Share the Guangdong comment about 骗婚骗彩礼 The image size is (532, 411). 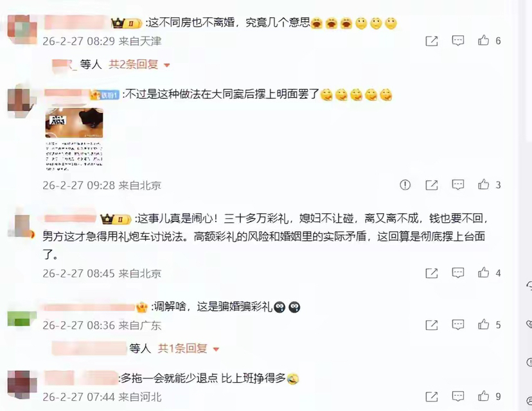[x=432, y=325]
